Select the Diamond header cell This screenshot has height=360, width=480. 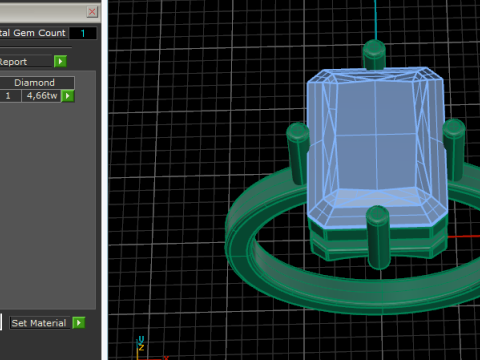35,83
